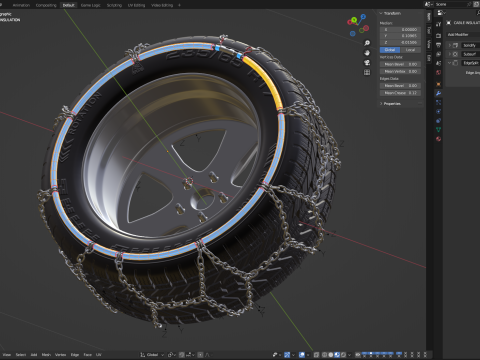Viewport: 480px width, 360px height.
Task: Click the Mean Crease value slider
Action: tap(400, 93)
